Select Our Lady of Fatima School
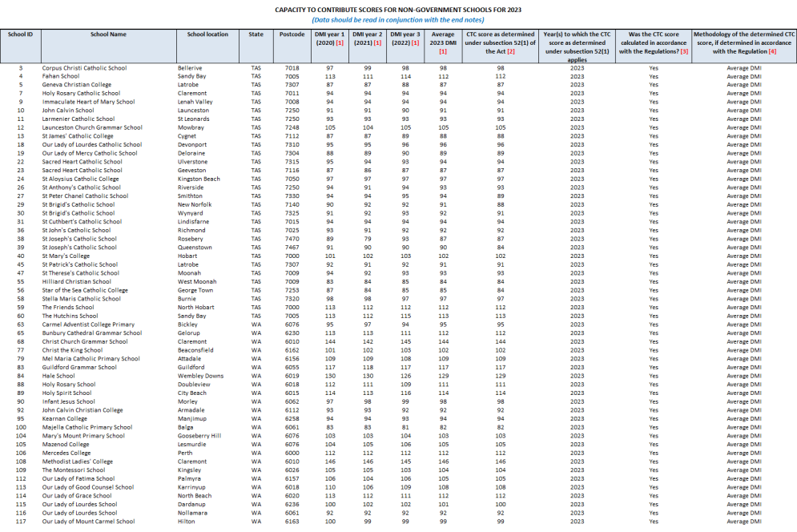 [78, 478]
